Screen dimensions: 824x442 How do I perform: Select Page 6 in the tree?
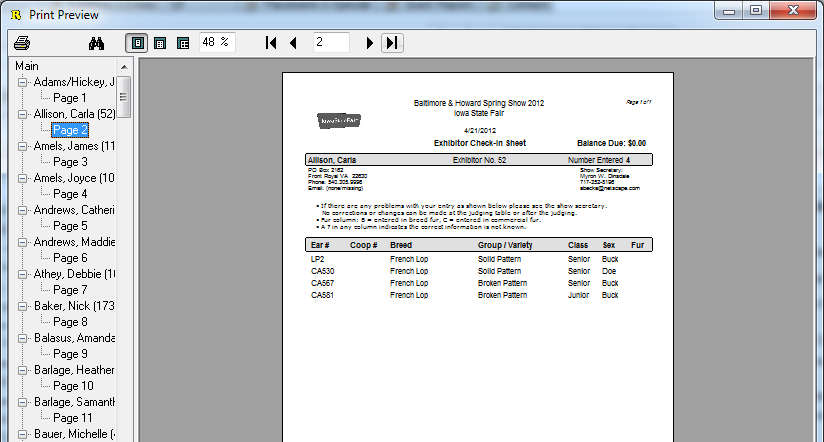pyautogui.click(x=70, y=258)
